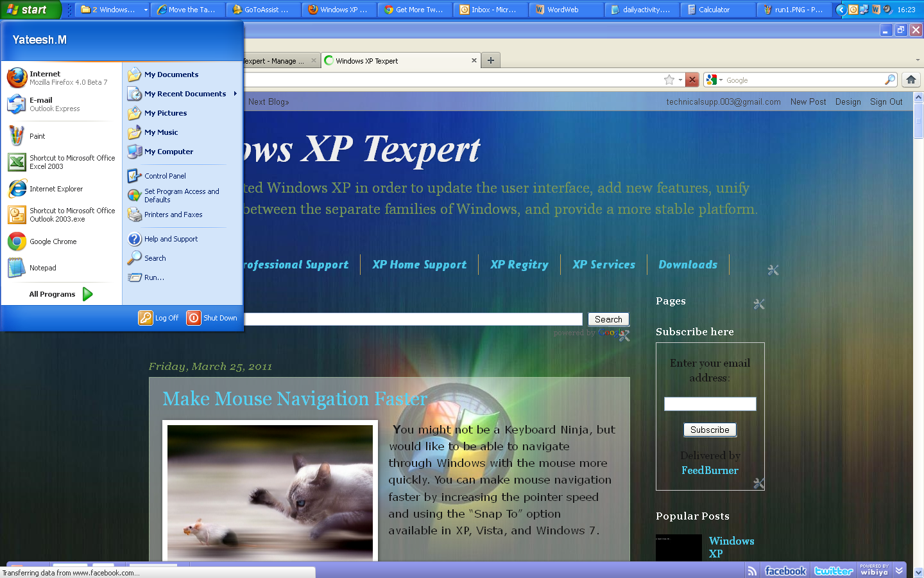Viewport: 924px width, 578px height.
Task: Open Paint from the Start menu
Action: [x=37, y=136]
